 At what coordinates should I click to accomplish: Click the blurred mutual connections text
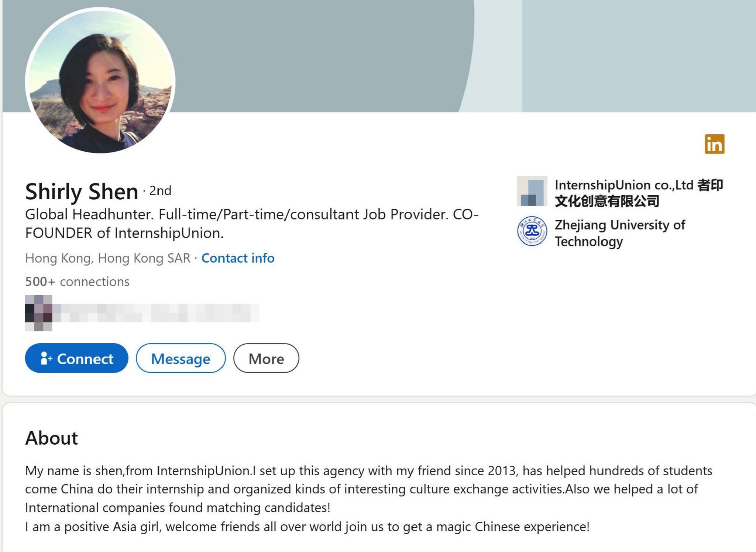click(x=155, y=313)
